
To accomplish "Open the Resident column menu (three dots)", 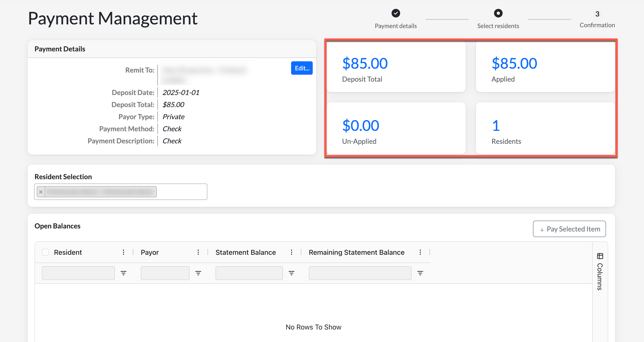I will click(x=124, y=252).
